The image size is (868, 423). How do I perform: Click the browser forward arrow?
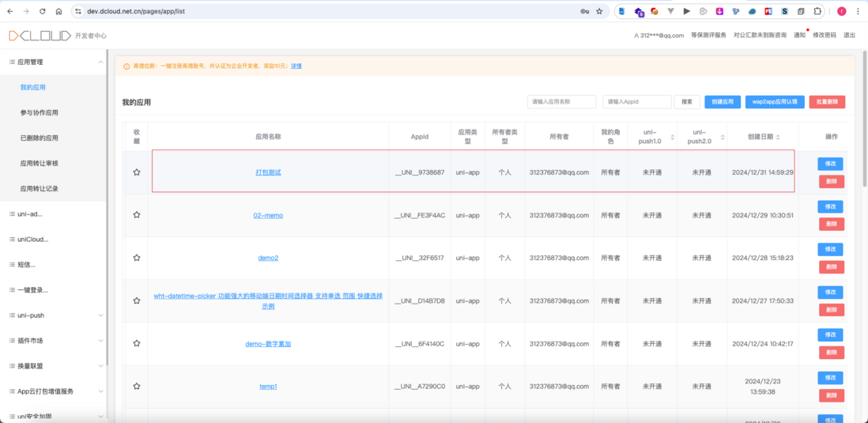[x=26, y=11]
